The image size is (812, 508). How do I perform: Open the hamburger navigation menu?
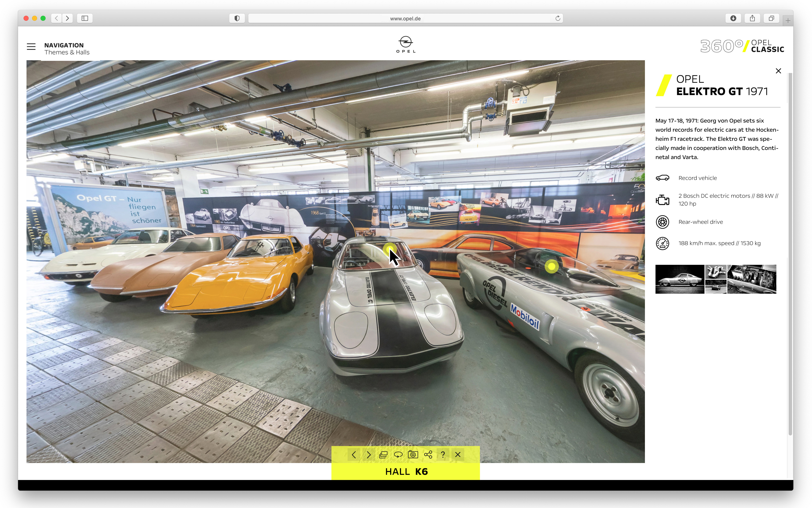[x=31, y=47]
